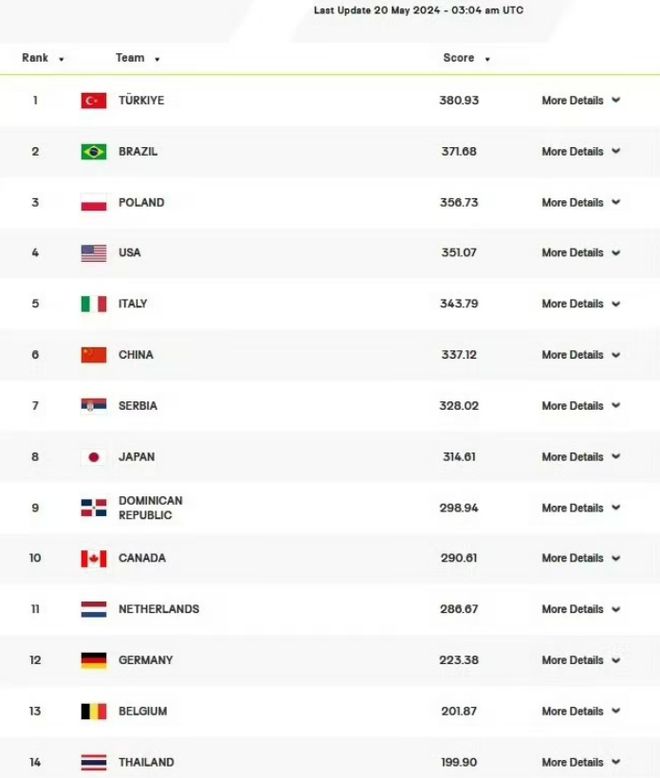Expand More Details for Poland
This screenshot has height=778, width=660.
click(581, 202)
